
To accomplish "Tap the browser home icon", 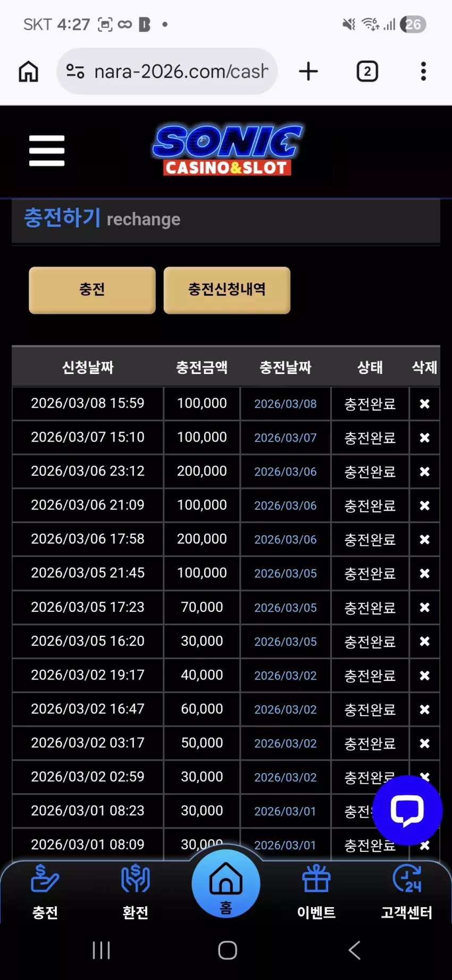I will click(29, 71).
